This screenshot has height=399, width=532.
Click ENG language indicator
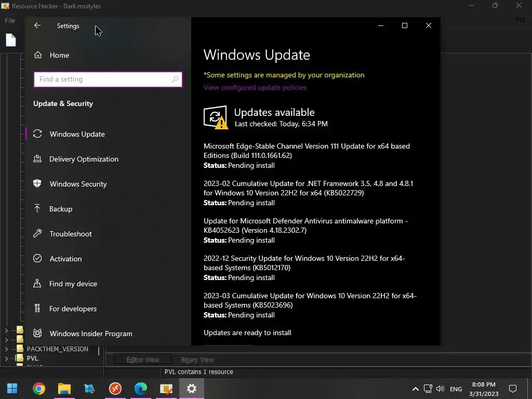(x=456, y=389)
